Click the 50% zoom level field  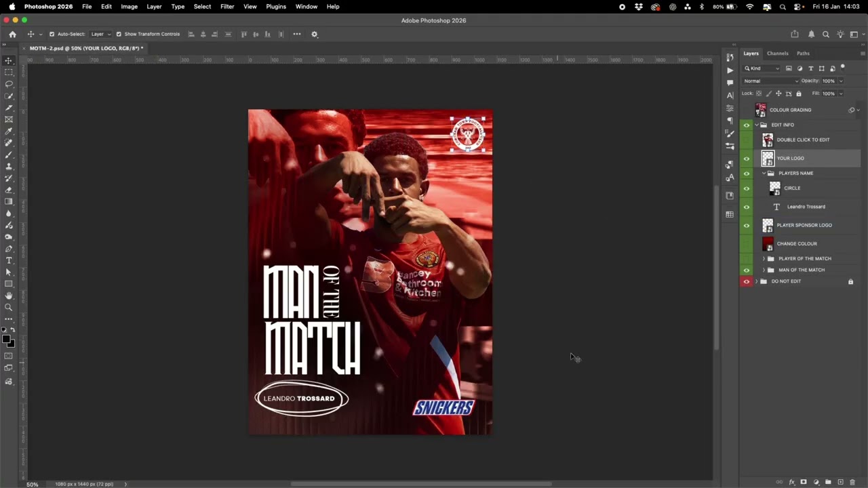point(33,484)
